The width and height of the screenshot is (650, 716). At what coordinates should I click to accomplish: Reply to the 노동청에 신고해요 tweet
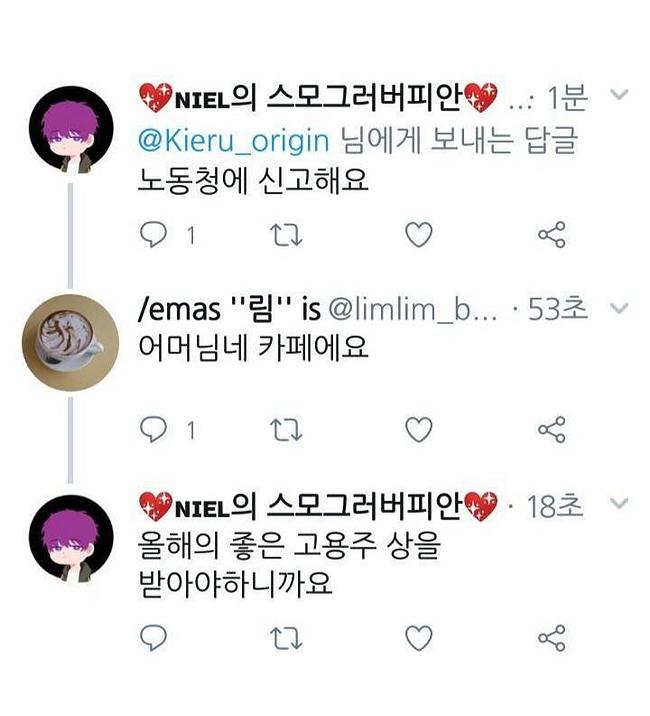coord(151,235)
